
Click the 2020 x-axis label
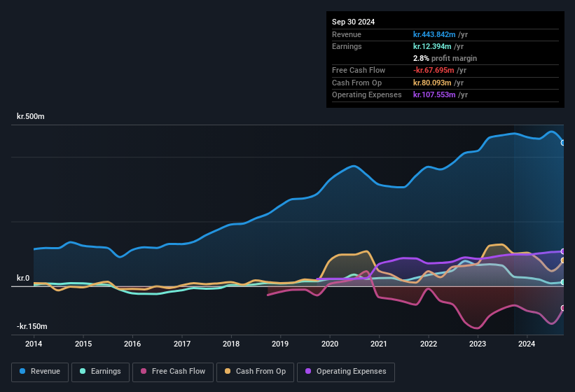coord(330,344)
